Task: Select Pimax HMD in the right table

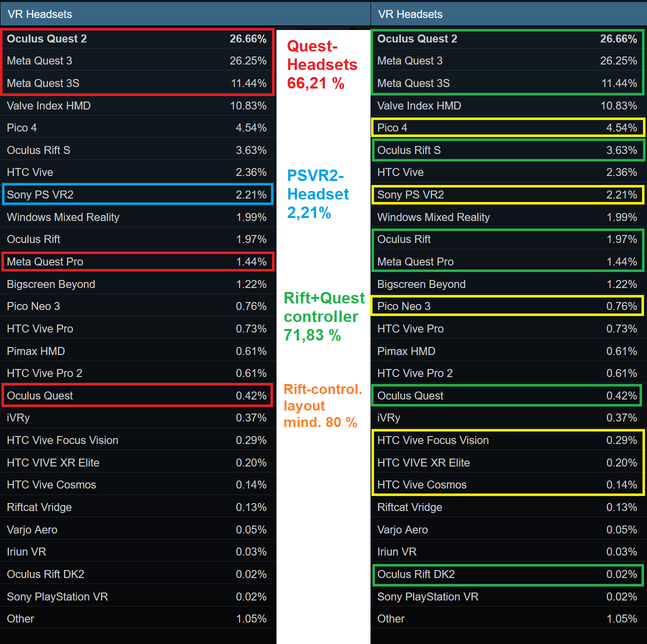Action: point(508,351)
